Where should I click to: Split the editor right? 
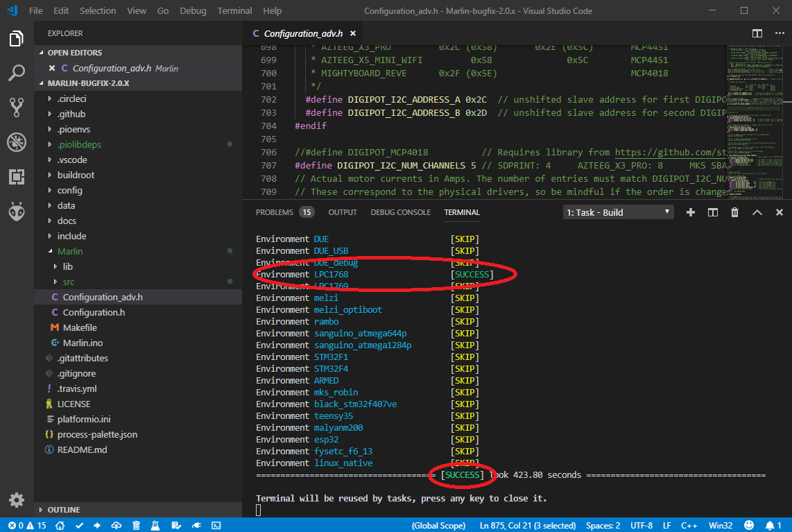[757, 33]
